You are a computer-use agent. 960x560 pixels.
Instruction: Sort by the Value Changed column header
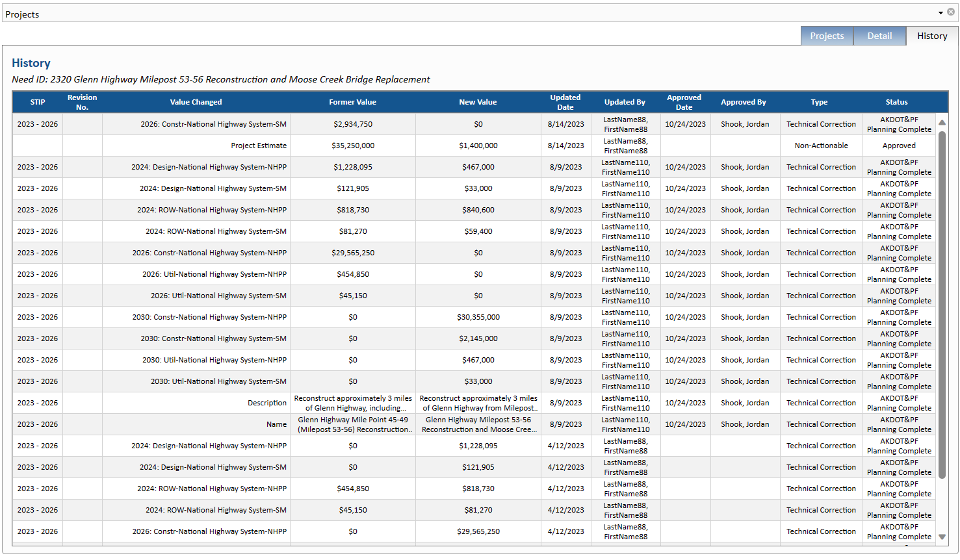[196, 102]
